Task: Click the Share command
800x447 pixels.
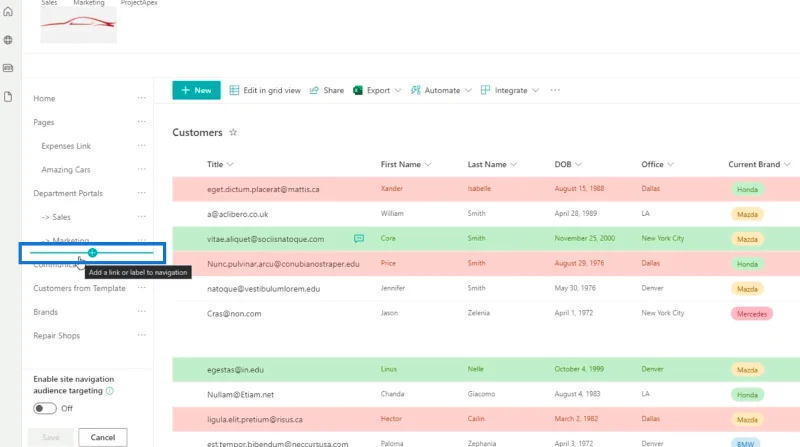Action: pyautogui.click(x=327, y=90)
